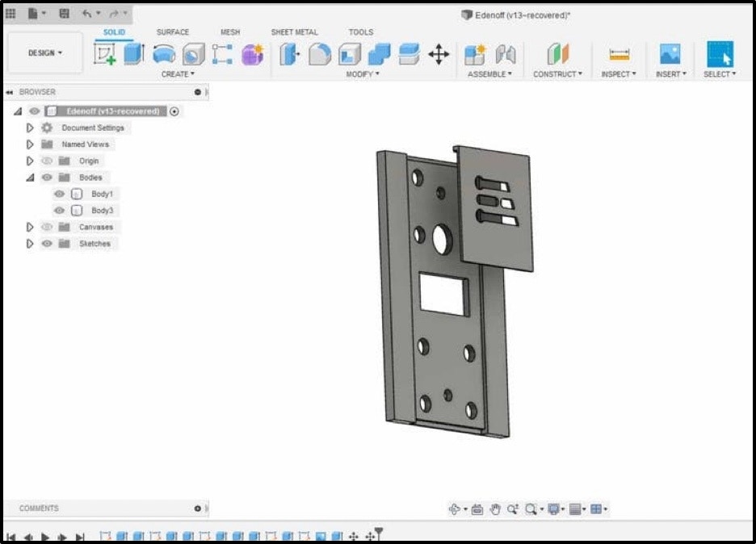Open the Save disk icon
Screen dimensions: 756x544
coord(64,14)
